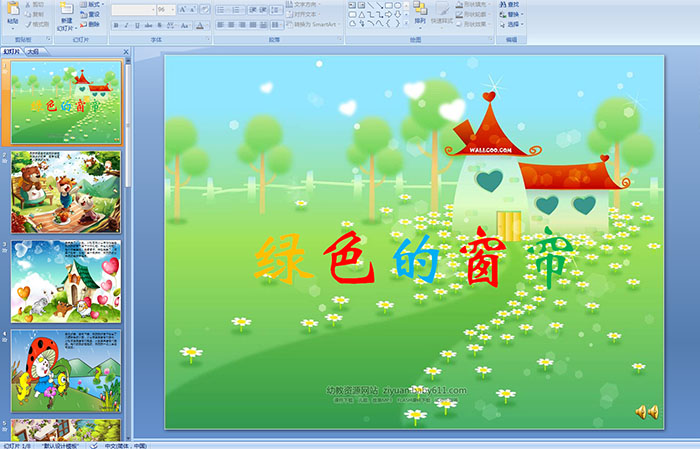Switch to the Outline (大纲) tab
This screenshot has height=449, width=700.
(32, 50)
